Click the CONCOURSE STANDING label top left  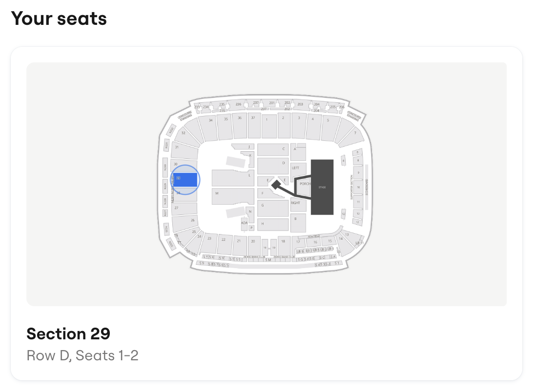185,115
